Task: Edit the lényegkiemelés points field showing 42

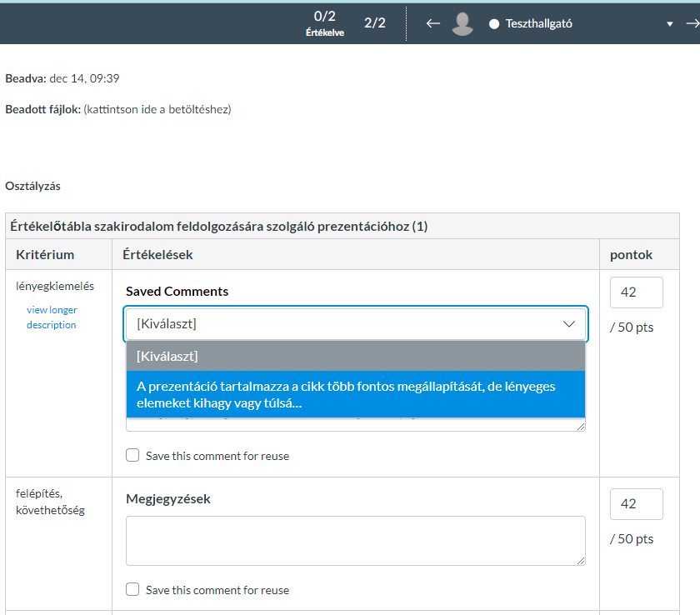Action: point(636,292)
